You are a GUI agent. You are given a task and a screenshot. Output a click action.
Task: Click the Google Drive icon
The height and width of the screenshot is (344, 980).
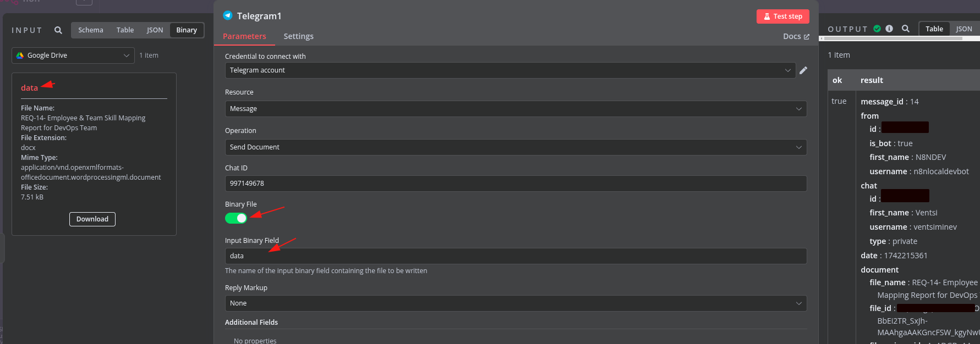(x=20, y=56)
